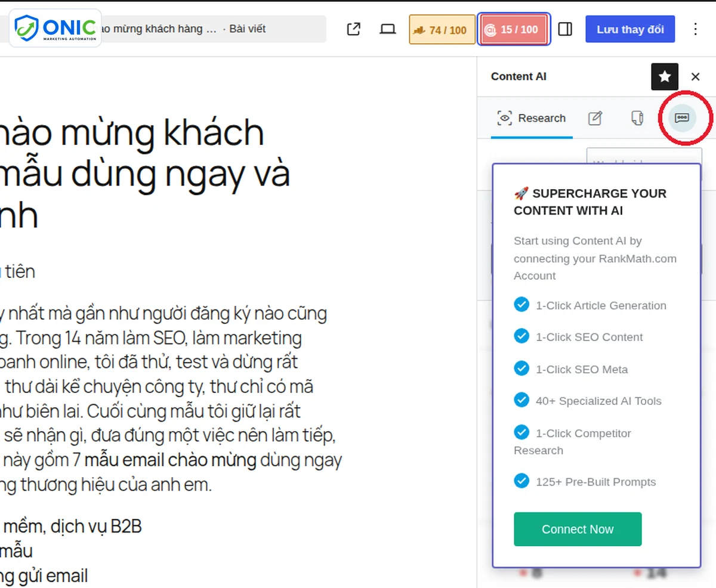Open the device preview laptop icon
716x588 pixels.
click(x=388, y=29)
